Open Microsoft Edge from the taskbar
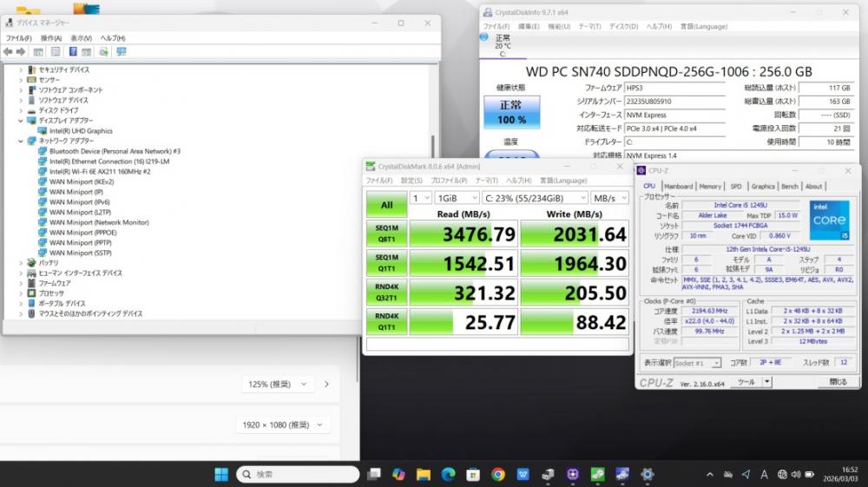The height and width of the screenshot is (487, 868). pos(449,474)
